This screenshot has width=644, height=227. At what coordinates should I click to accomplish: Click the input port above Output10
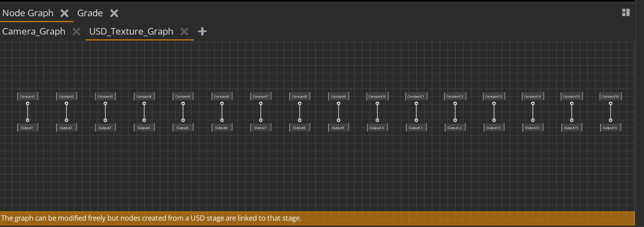tap(377, 120)
